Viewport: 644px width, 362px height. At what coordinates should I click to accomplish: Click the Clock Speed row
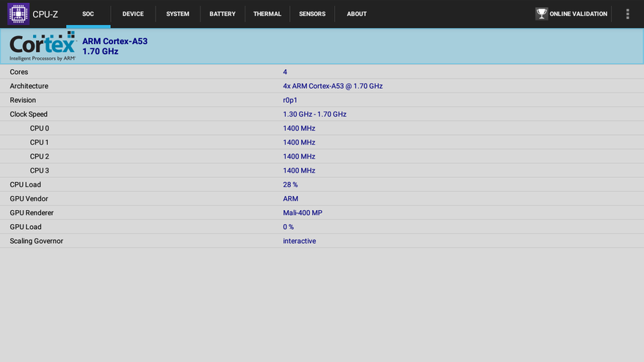click(322, 115)
